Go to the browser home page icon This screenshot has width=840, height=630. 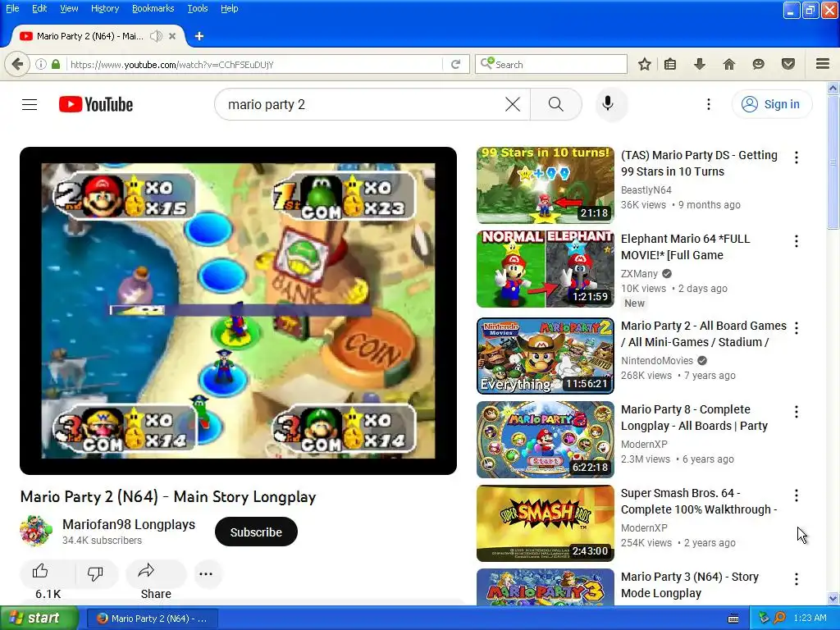pos(728,64)
